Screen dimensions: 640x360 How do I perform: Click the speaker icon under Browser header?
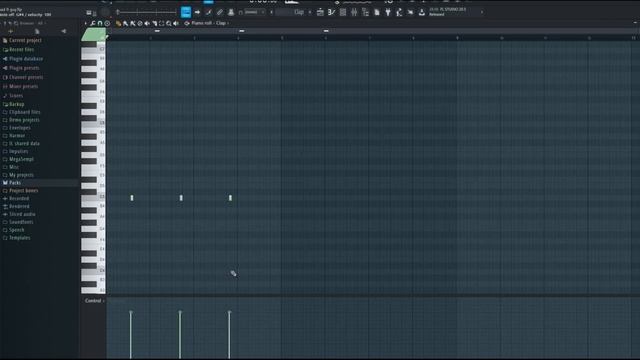pos(63,31)
